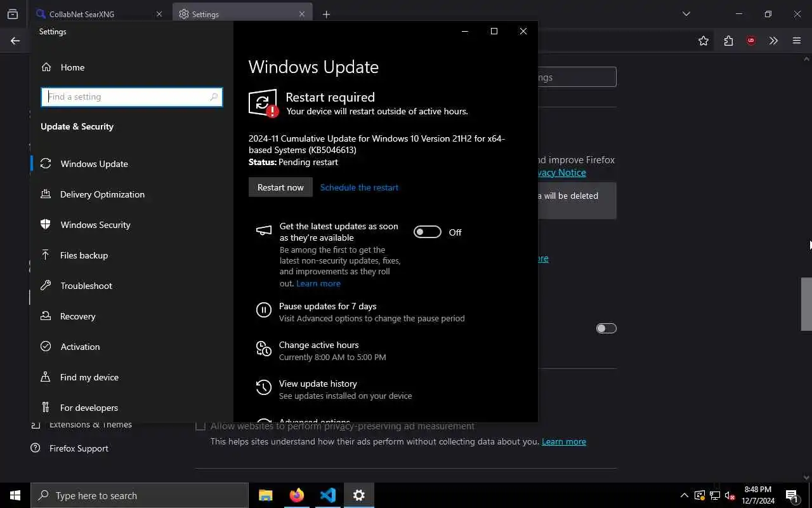This screenshot has height=508, width=812.
Task: Open network tray icon
Action: point(715,495)
